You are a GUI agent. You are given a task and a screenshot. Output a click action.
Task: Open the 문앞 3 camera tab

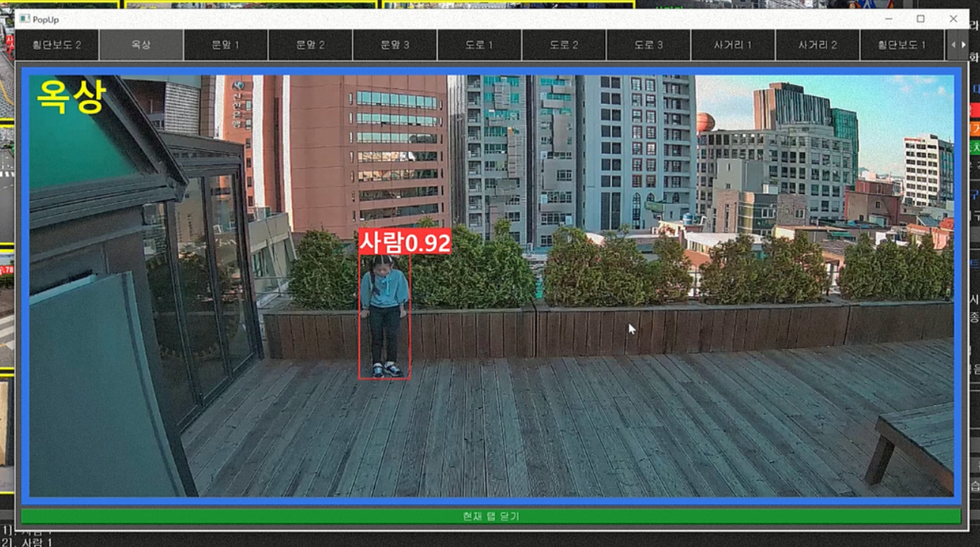394,44
